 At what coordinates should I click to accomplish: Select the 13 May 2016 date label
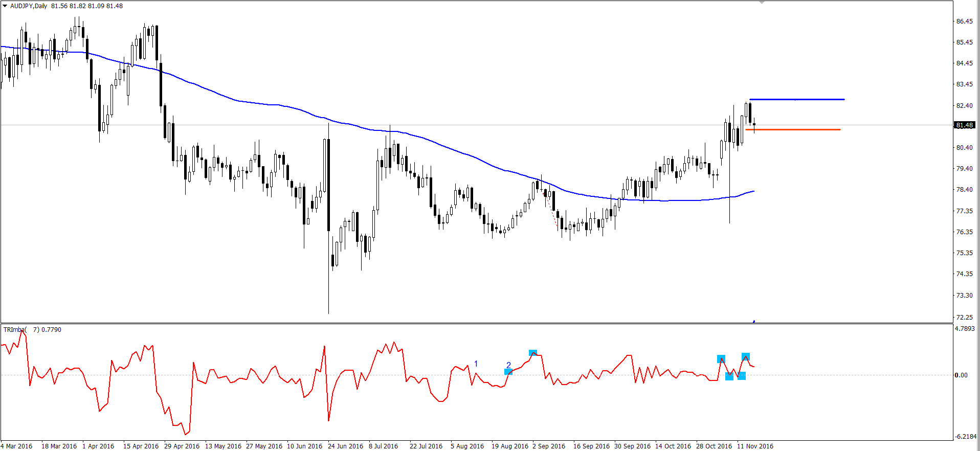click(x=224, y=446)
